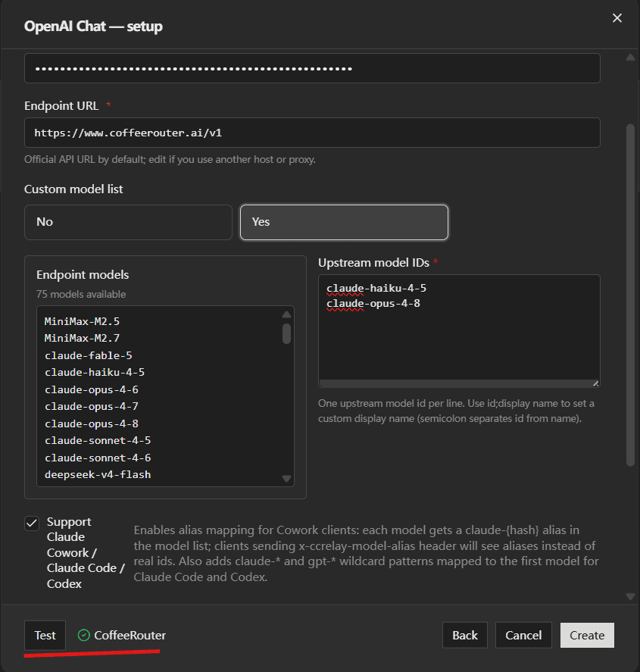The image size is (640, 672).
Task: Select Yes for Custom model list
Action: click(x=344, y=222)
